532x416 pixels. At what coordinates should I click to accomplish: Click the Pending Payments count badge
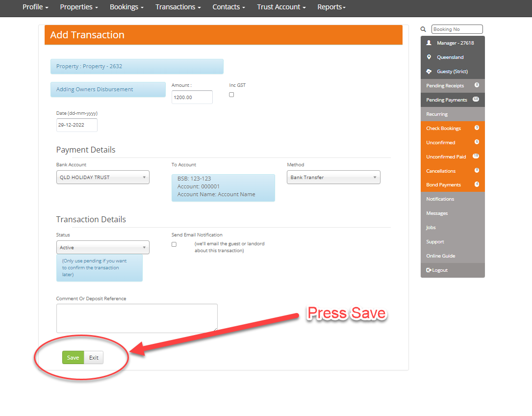475,99
